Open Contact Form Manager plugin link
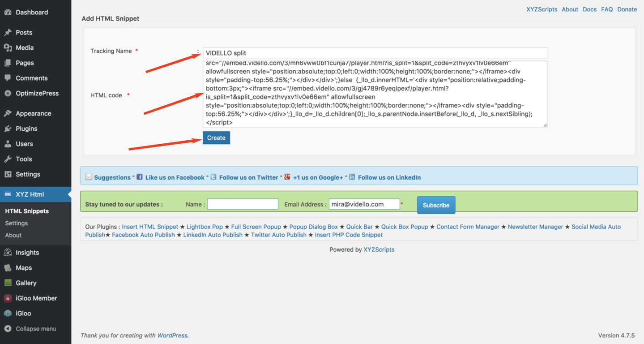The width and height of the screenshot is (644, 344). (468, 227)
